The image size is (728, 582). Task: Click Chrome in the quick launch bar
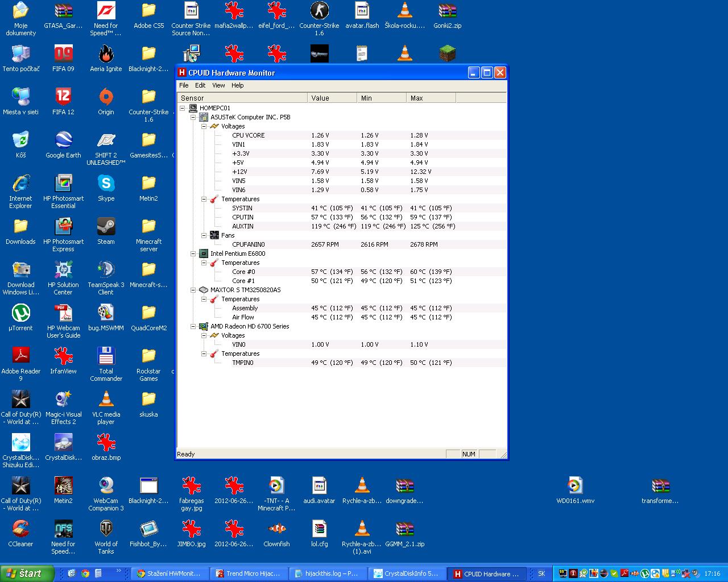tap(85, 573)
